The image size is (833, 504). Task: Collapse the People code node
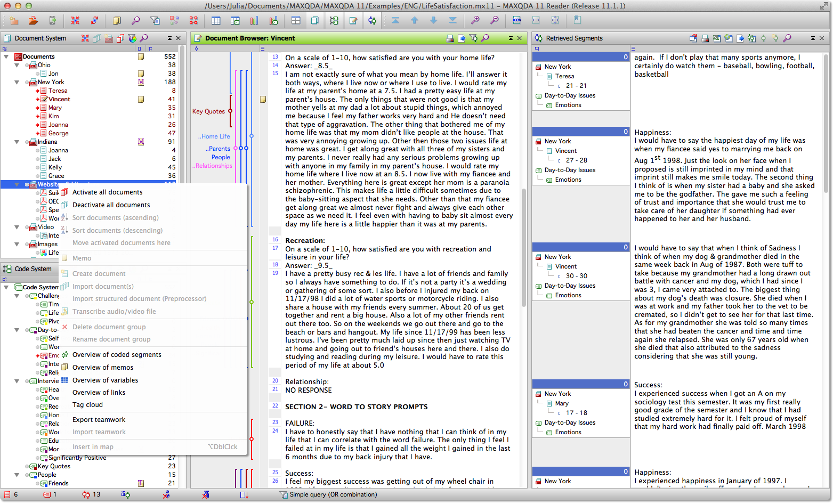coord(17,475)
